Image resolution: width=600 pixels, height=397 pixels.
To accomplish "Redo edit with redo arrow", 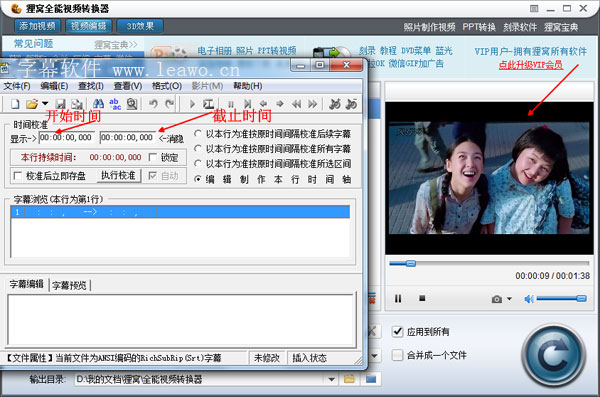I will (x=169, y=104).
